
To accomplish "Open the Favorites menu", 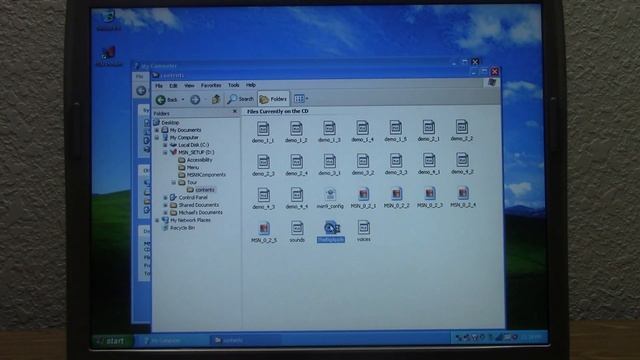I will [211, 85].
